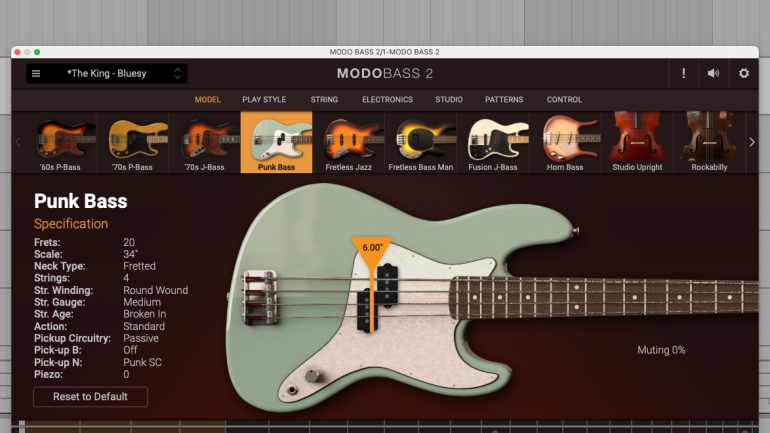This screenshot has height=433, width=770.
Task: Open the preset selector showing The King - Bluesy
Action: pyautogui.click(x=107, y=74)
